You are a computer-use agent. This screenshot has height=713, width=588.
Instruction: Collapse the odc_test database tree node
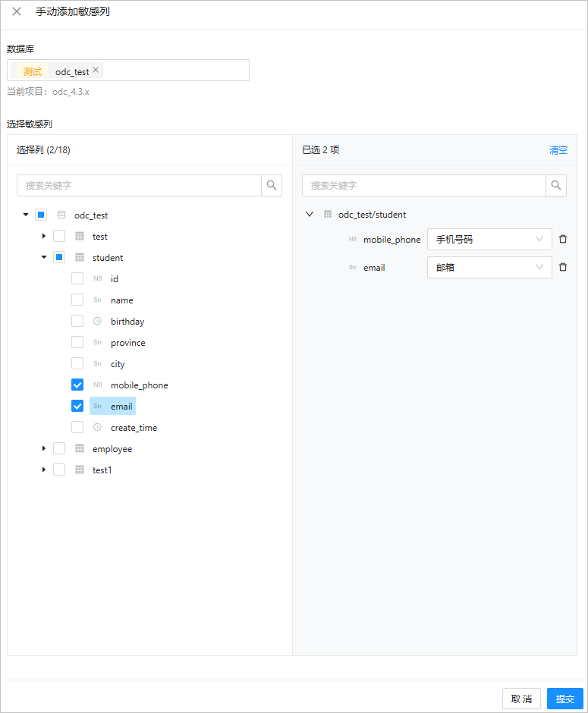[x=26, y=215]
